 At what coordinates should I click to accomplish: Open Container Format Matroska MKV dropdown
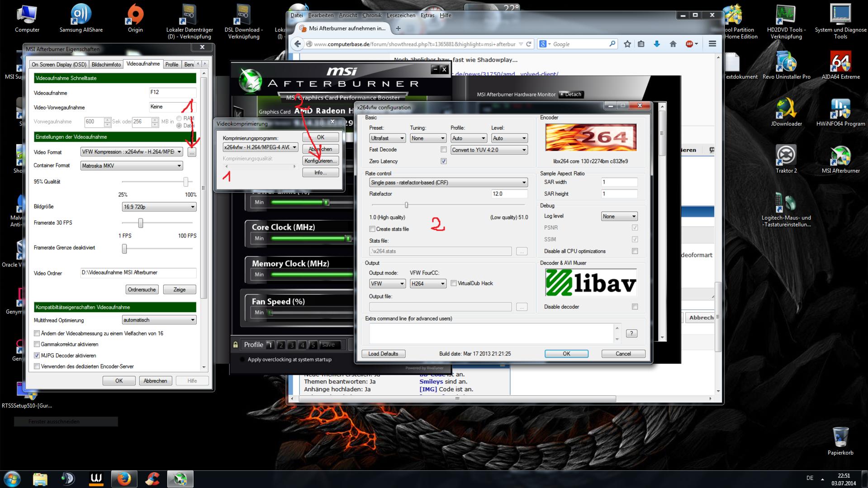(132, 166)
